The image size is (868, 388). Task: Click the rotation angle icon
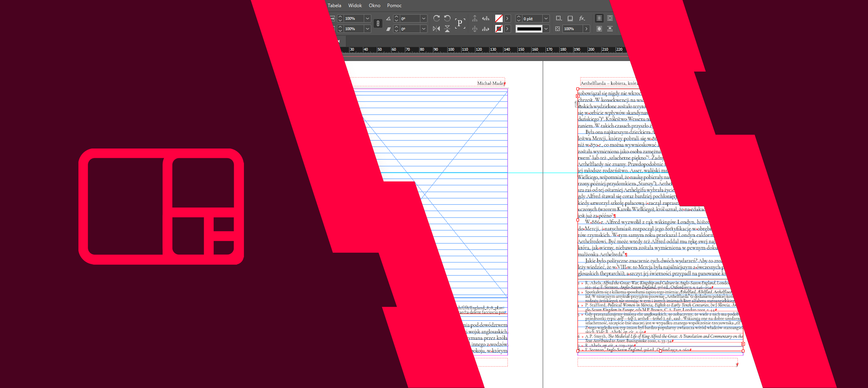click(389, 19)
